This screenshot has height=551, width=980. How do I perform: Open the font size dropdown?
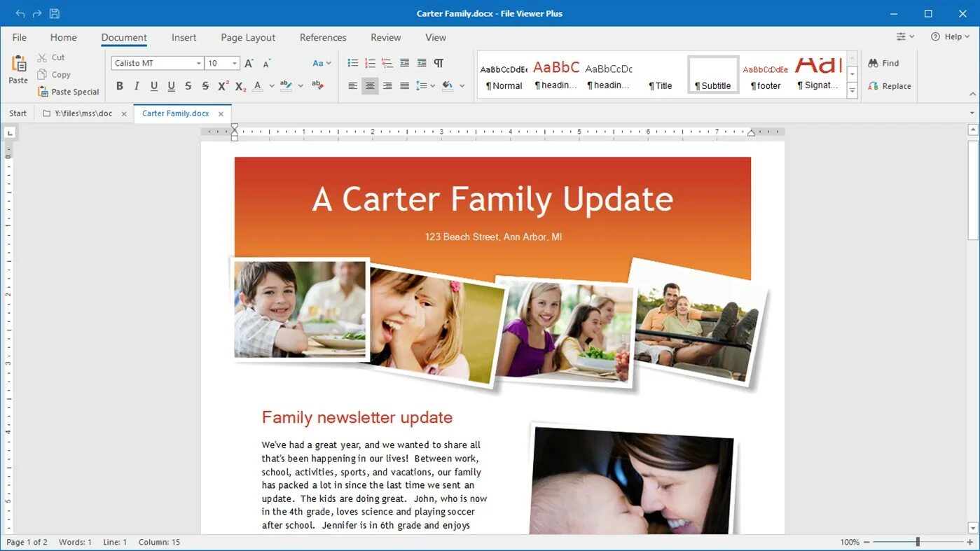(233, 63)
